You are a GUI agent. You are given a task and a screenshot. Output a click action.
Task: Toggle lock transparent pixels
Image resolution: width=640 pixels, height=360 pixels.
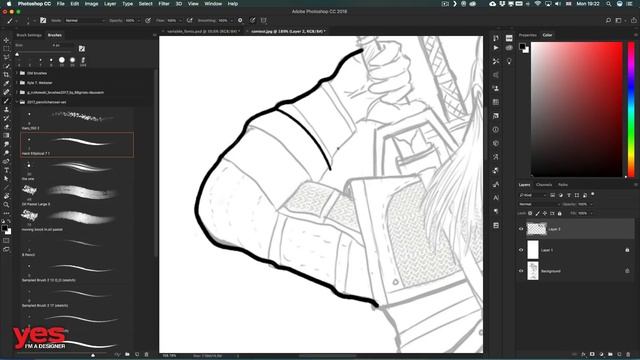tap(530, 213)
